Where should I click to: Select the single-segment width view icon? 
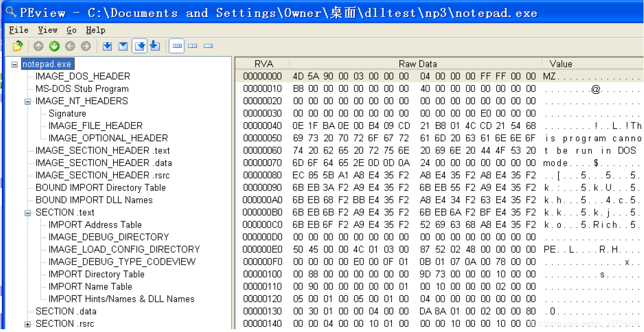(208, 46)
